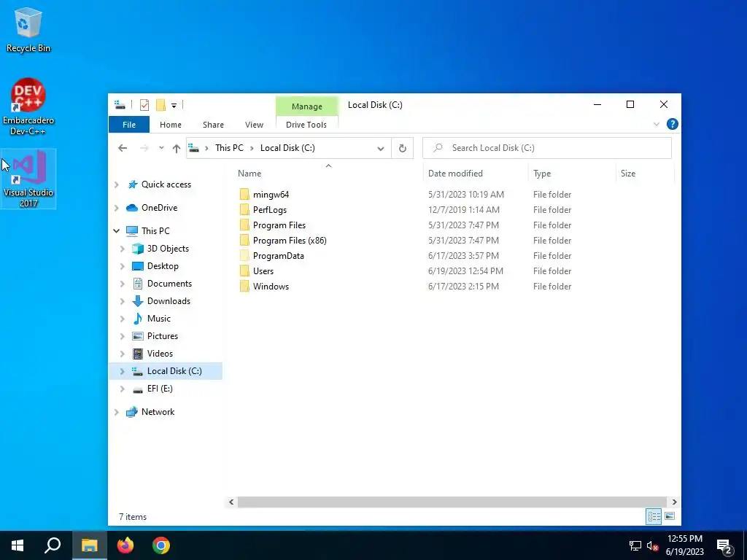The image size is (747, 560).
Task: Select the ProgramData folder icon
Action: point(244,256)
